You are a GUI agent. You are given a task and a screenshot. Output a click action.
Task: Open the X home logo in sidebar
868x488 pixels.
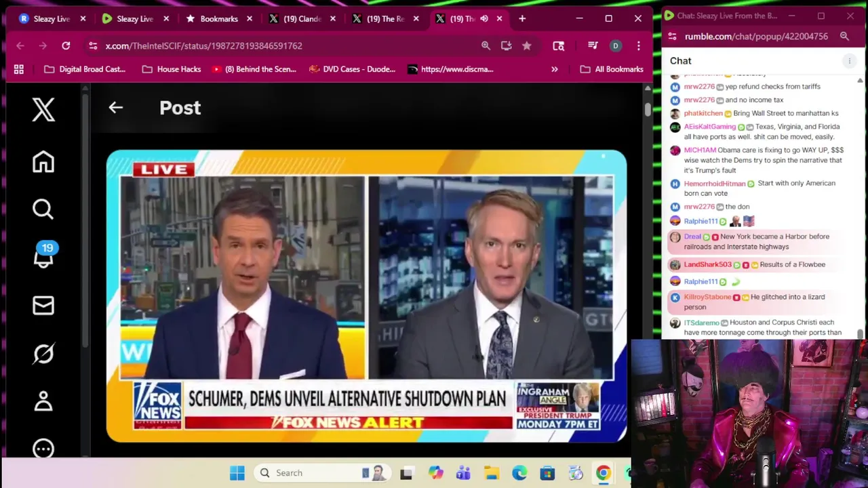pos(43,110)
